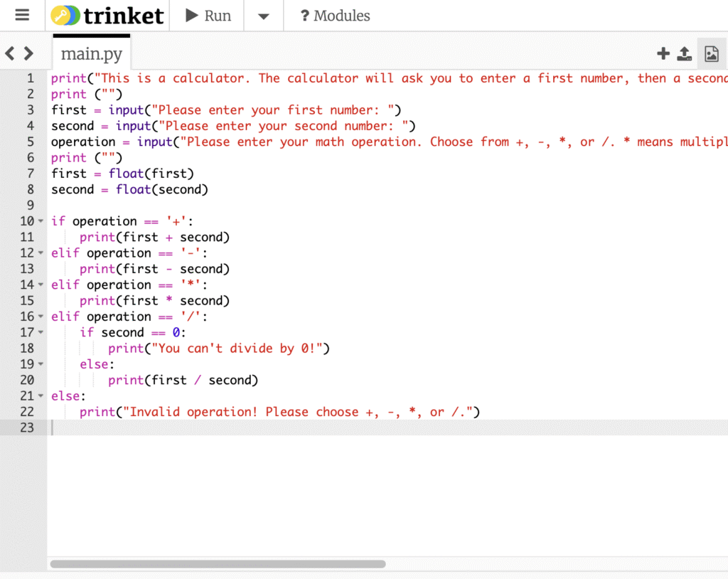Fold the division elif block at line 16

41,317
